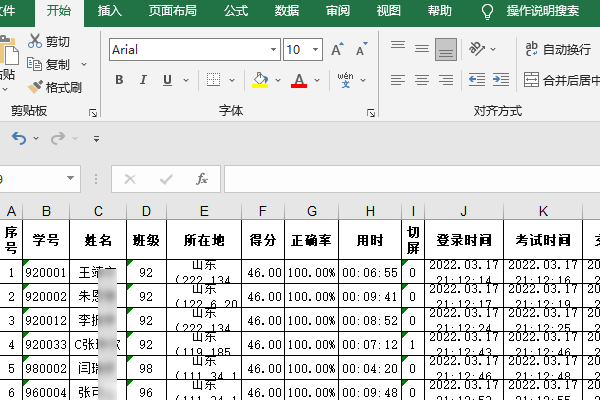Increase font size with large A
Screen dimensions: 600x400
coord(337,49)
